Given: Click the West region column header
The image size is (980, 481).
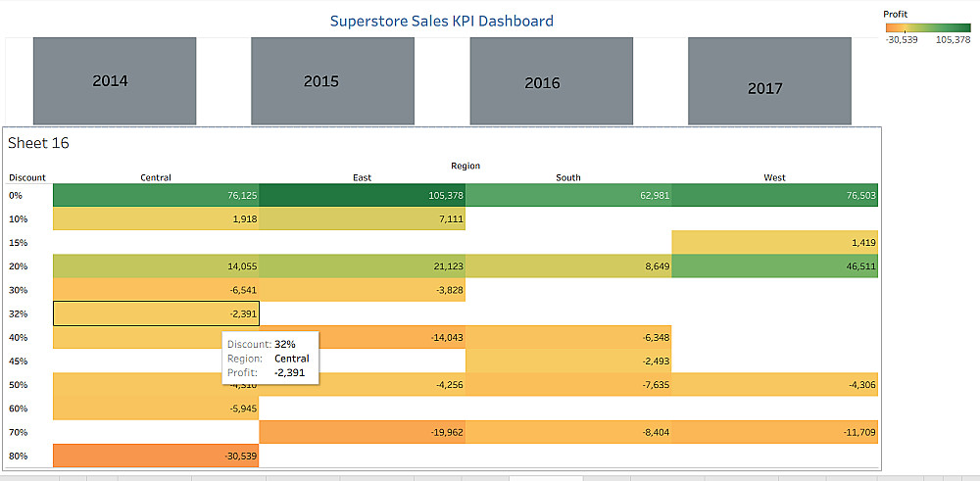Looking at the screenshot, I should 774,177.
